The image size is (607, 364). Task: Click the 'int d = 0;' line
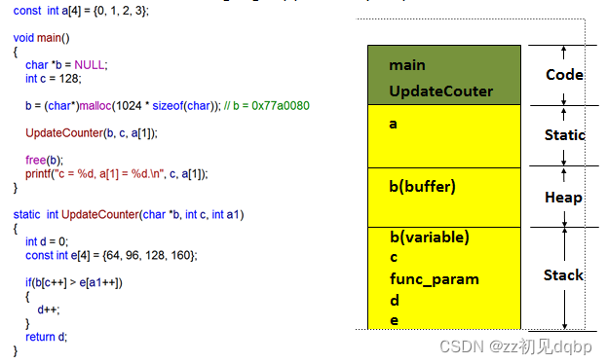coord(47,241)
